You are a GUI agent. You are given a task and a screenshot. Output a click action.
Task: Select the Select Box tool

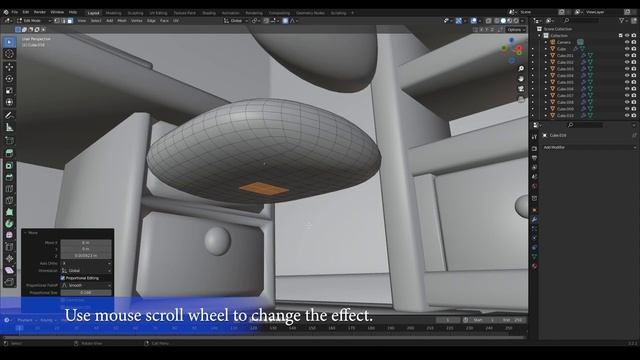9,42
